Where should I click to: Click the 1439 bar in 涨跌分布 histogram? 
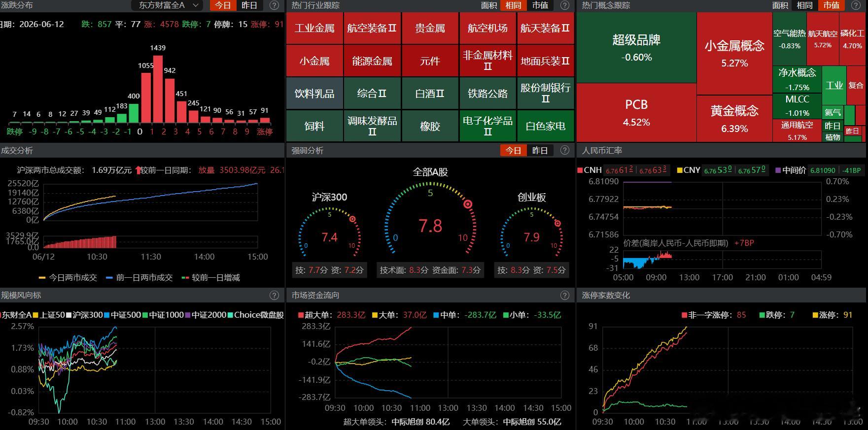[158, 89]
